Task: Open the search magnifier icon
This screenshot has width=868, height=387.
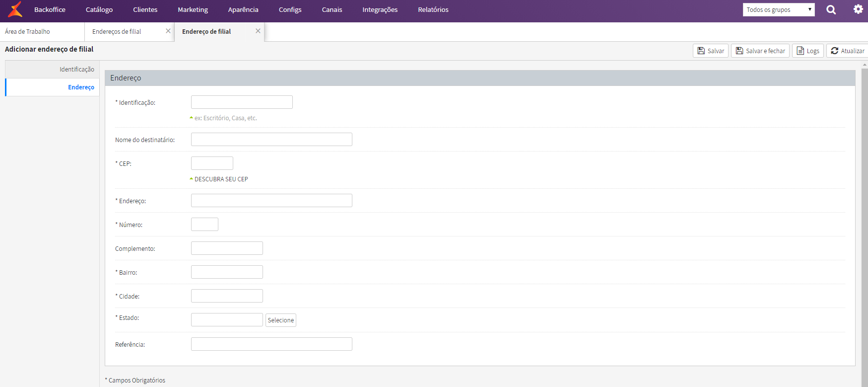Action: click(x=831, y=9)
